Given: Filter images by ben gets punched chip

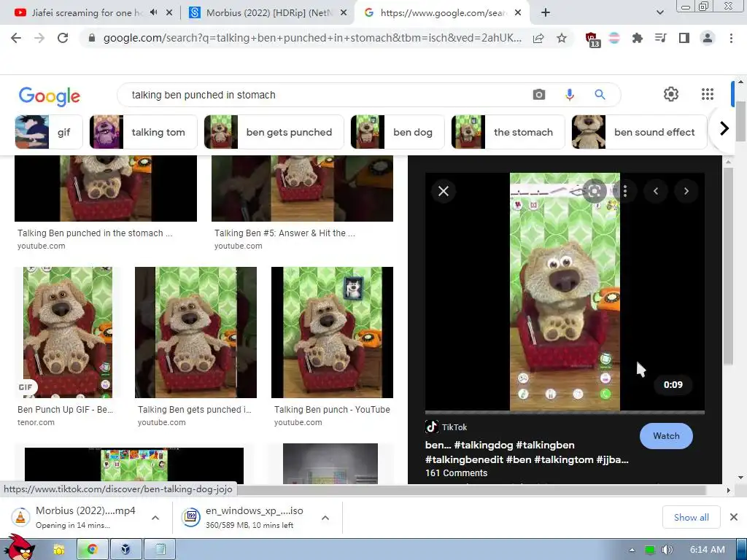Looking at the screenshot, I should (x=274, y=132).
